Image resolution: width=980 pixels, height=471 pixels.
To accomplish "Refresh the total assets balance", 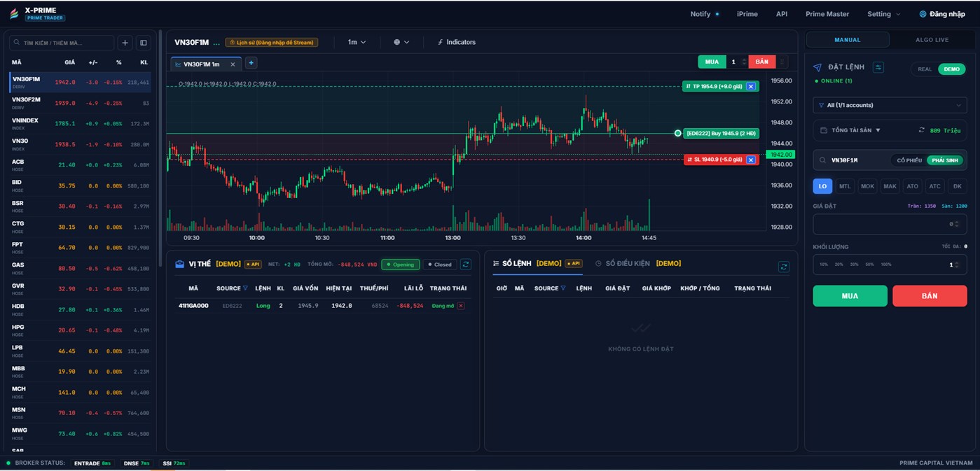I will 922,130.
